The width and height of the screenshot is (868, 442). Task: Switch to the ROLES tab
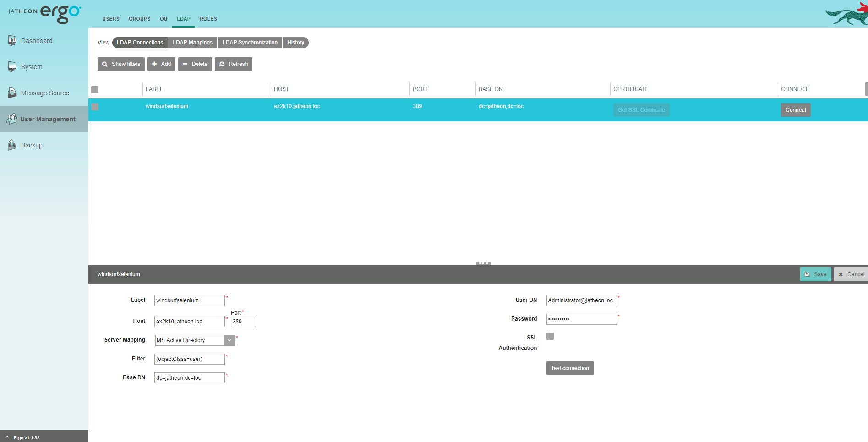click(208, 19)
